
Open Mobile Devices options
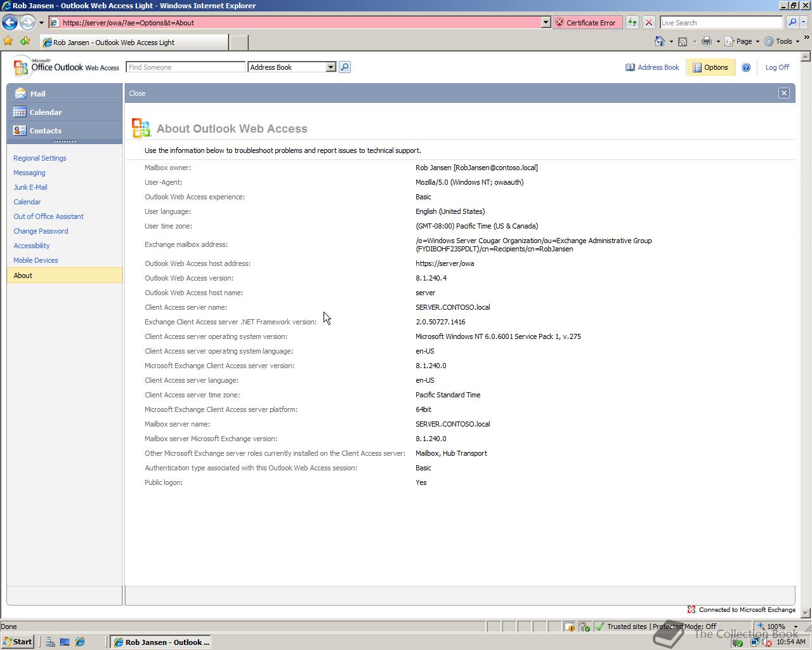(36, 260)
